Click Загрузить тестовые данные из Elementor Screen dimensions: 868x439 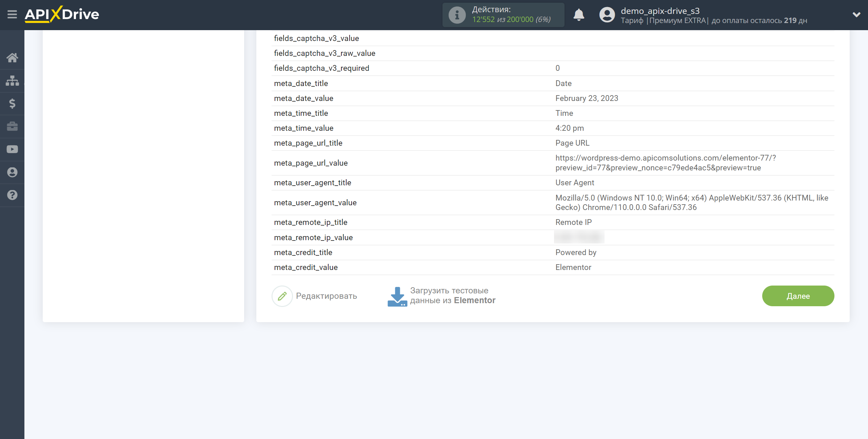(453, 295)
